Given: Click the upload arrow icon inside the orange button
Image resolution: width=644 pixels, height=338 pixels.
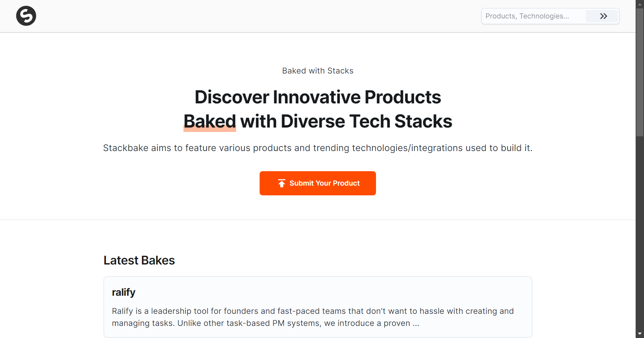Looking at the screenshot, I should [x=282, y=183].
